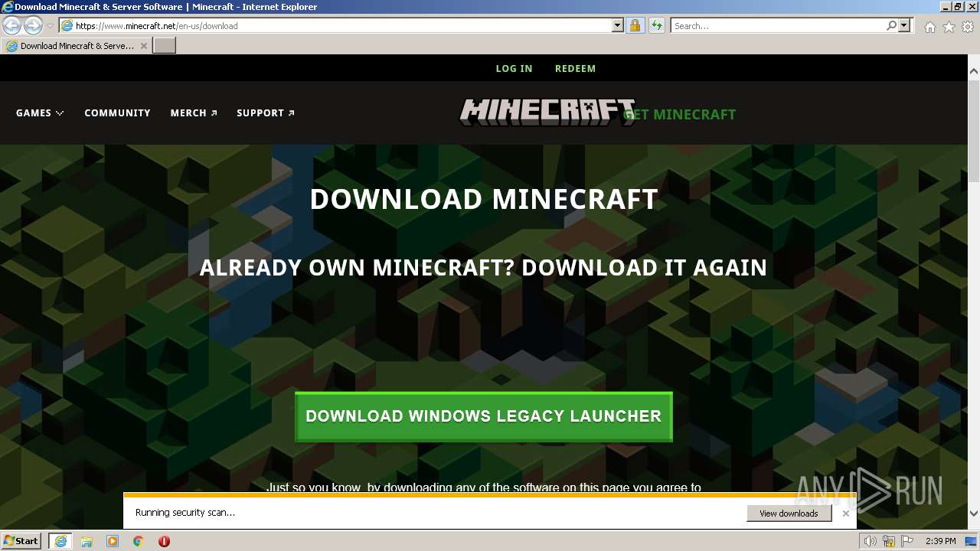980x551 pixels.
Task: Open the recent pages dropdown arrow
Action: [50, 26]
